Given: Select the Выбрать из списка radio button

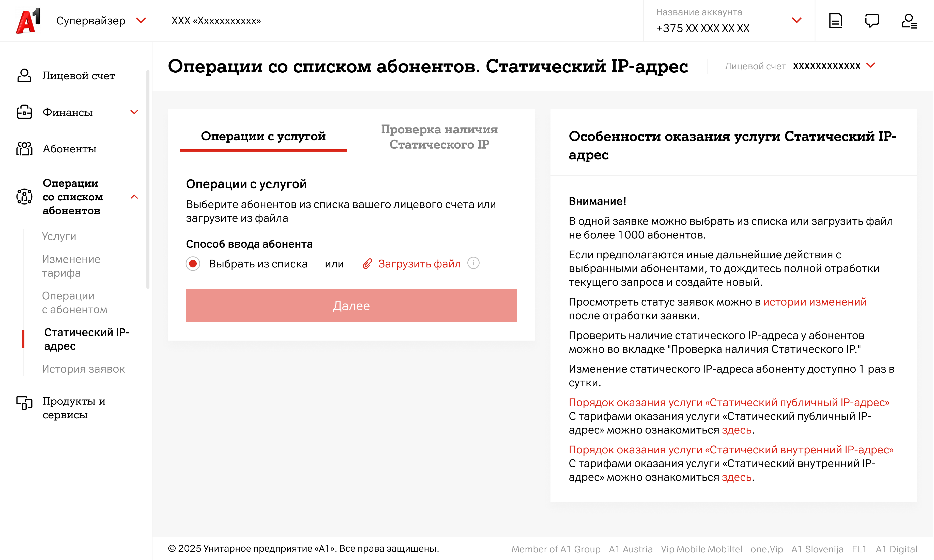Looking at the screenshot, I should pos(193,263).
